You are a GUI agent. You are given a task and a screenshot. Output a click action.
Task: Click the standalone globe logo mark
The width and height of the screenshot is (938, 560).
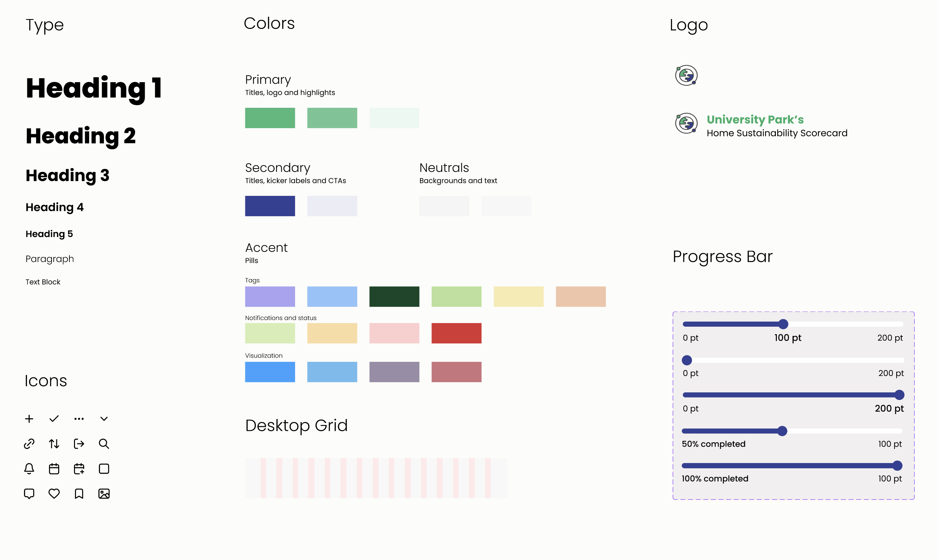tap(686, 76)
